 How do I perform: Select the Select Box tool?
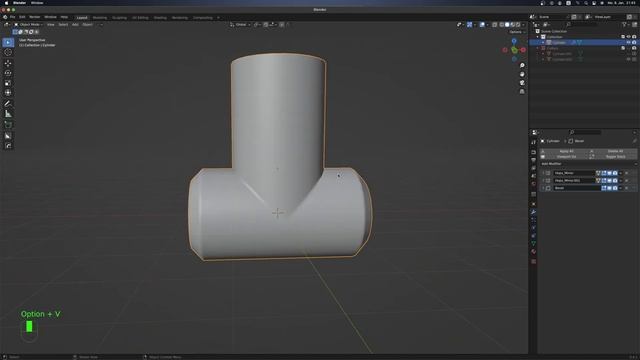click(8, 42)
